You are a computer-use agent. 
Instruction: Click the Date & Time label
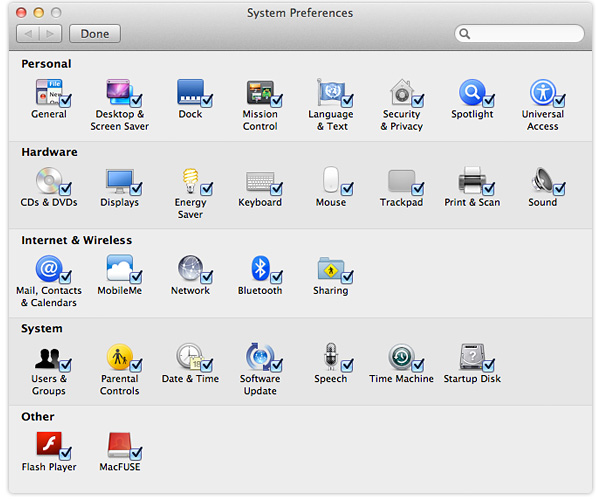point(190,379)
